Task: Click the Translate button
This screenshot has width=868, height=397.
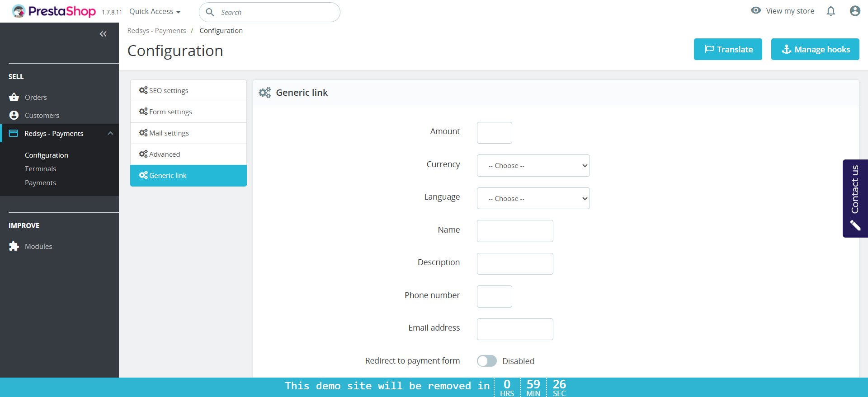Action: (x=728, y=49)
